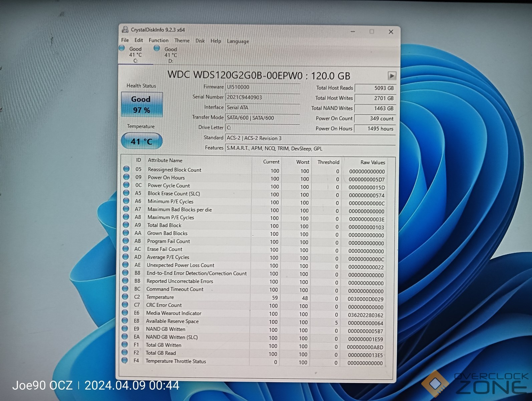Click the status dot for CRC Error Count
The width and height of the screenshot is (532, 401).
click(125, 305)
